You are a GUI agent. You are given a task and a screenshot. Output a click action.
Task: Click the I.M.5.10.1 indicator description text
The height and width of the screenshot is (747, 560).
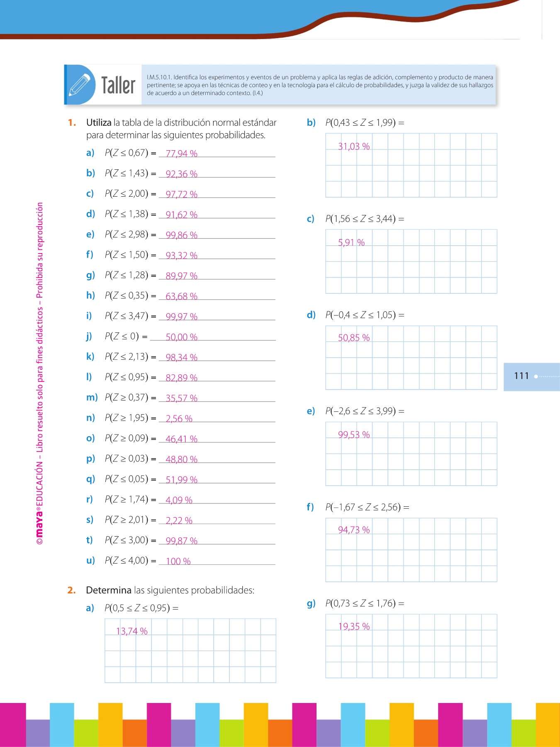pos(320,85)
